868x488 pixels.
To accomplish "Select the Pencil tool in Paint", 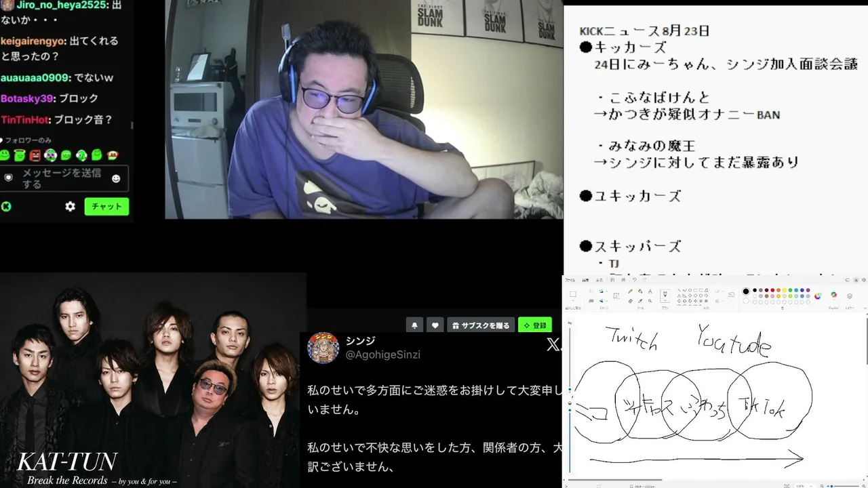I will (631, 291).
